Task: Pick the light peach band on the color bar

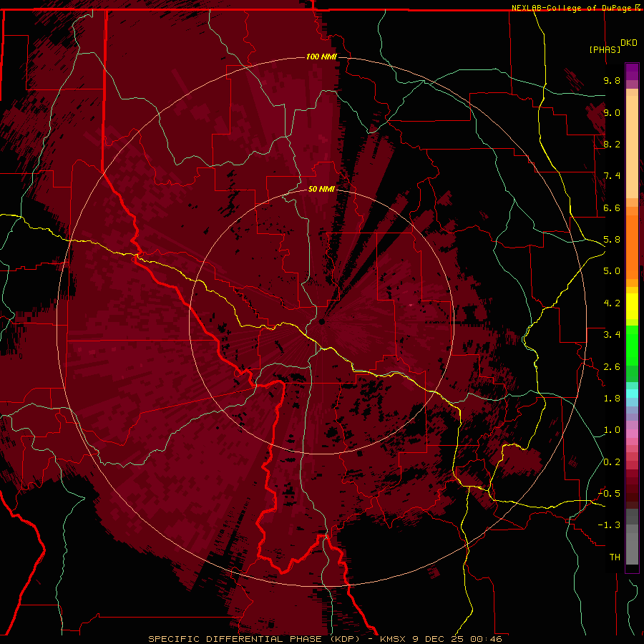Action: point(632,147)
